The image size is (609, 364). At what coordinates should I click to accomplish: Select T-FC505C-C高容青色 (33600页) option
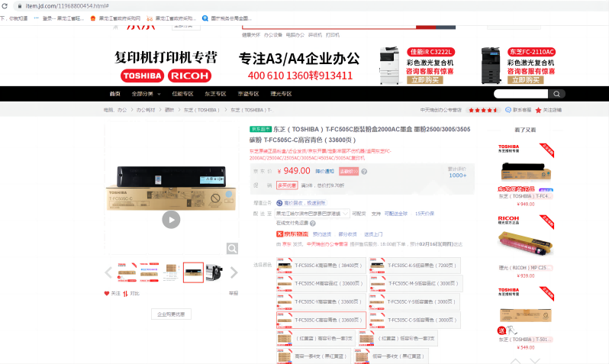point(321,320)
